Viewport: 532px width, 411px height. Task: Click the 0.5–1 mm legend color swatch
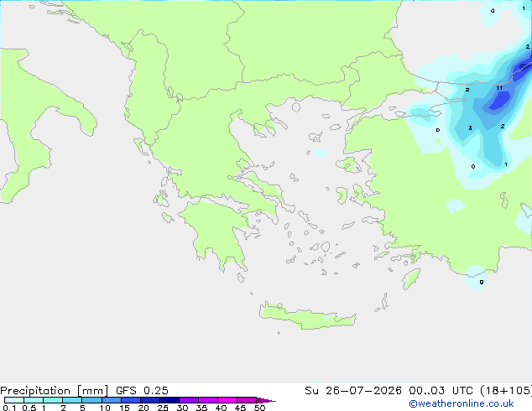[x=34, y=400]
